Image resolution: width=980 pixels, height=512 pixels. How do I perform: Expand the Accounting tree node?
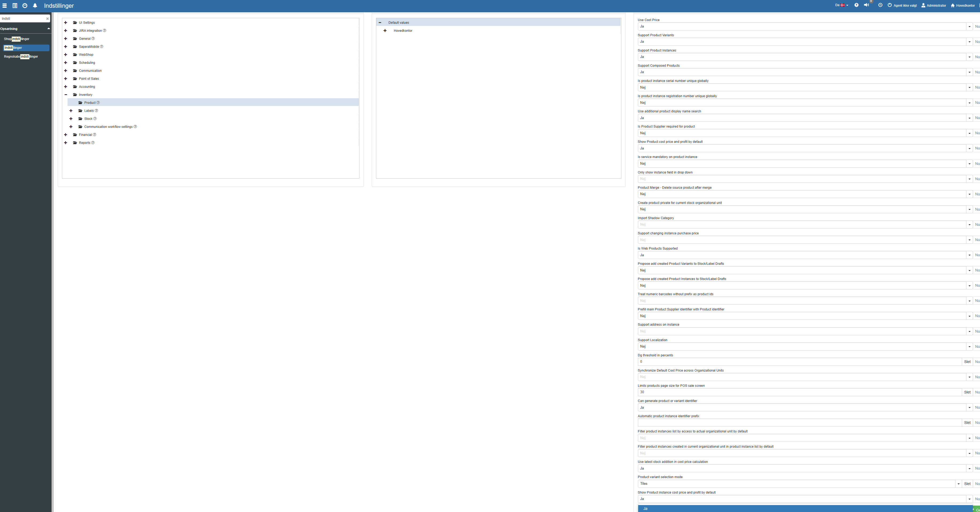click(x=65, y=87)
